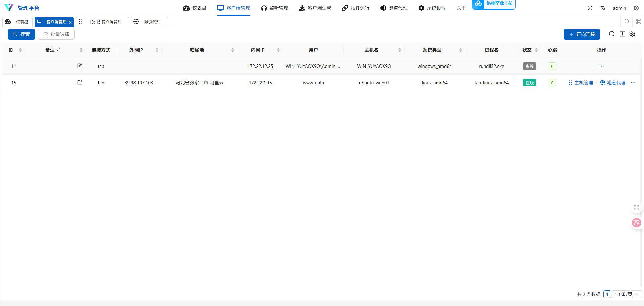Switch to the 仪表盘 page tab

(17, 22)
